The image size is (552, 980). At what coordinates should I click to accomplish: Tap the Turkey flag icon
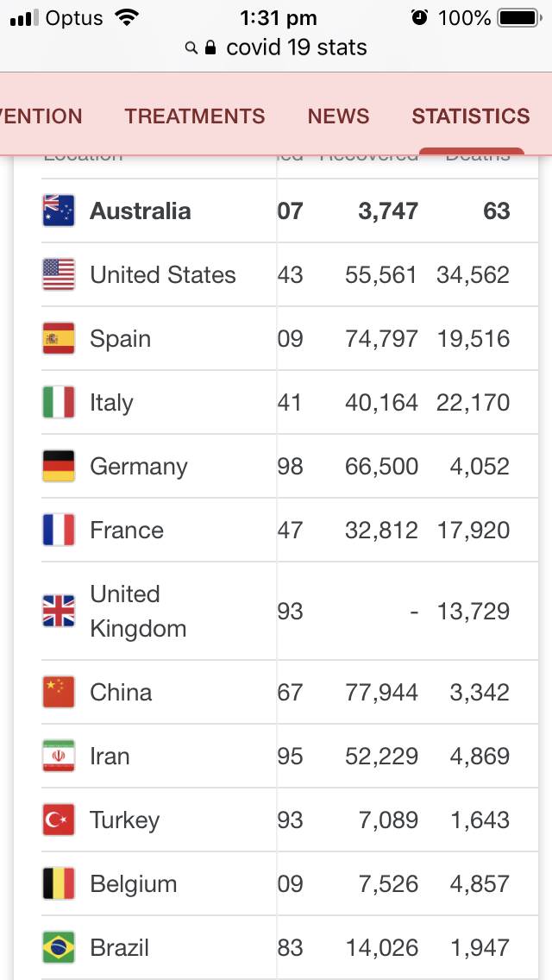coord(59,820)
